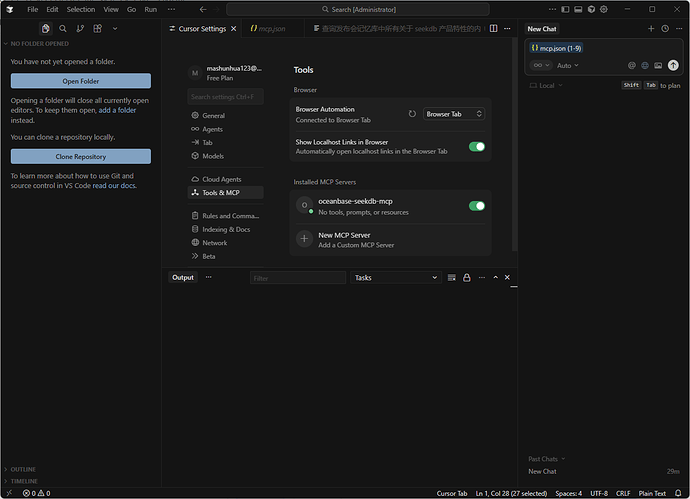Screen dimensions: 690x499
Task: Open the Selection menu
Action: (80, 9)
